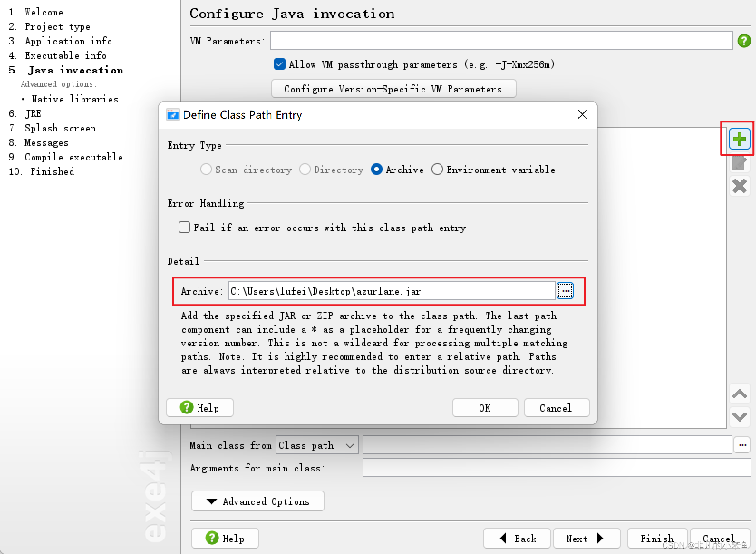Click Cancel in the class path dialog
Image resolution: width=756 pixels, height=554 pixels.
(x=557, y=408)
